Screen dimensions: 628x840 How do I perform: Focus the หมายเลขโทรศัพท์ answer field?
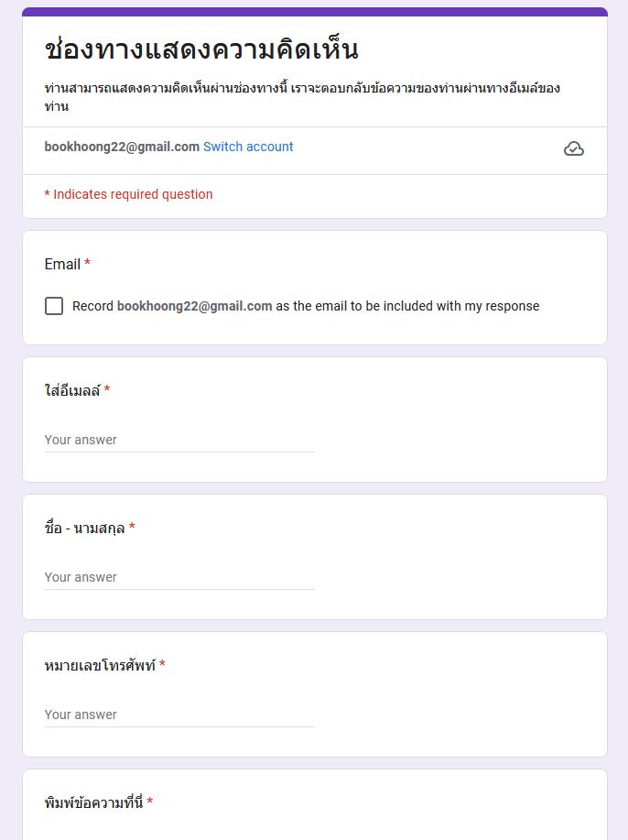click(179, 715)
